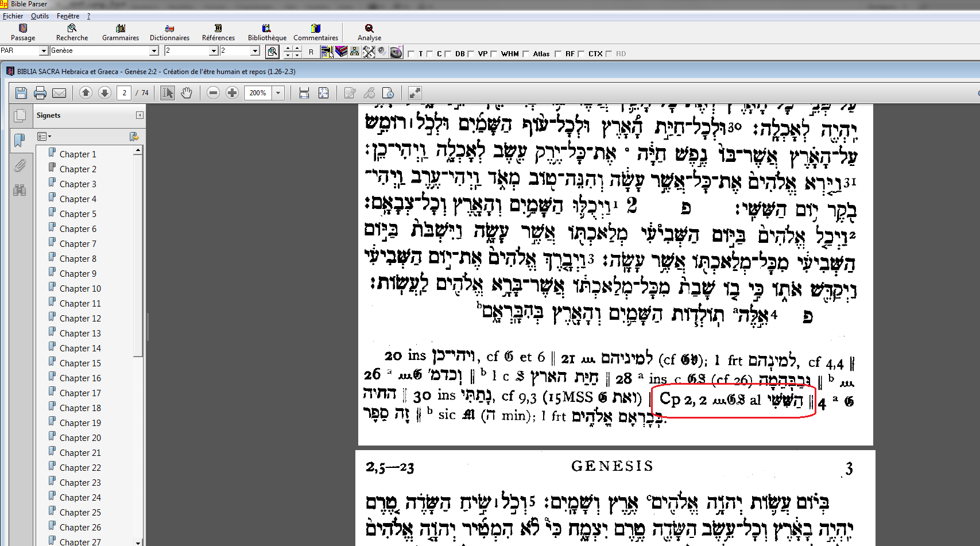
Task: Toggle the T checkbox
Action: [x=411, y=54]
